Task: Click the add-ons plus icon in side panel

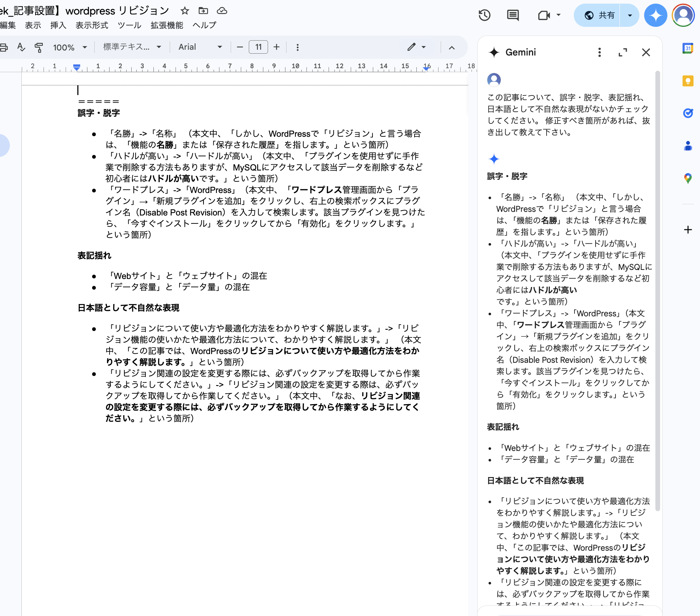Action: (x=688, y=230)
